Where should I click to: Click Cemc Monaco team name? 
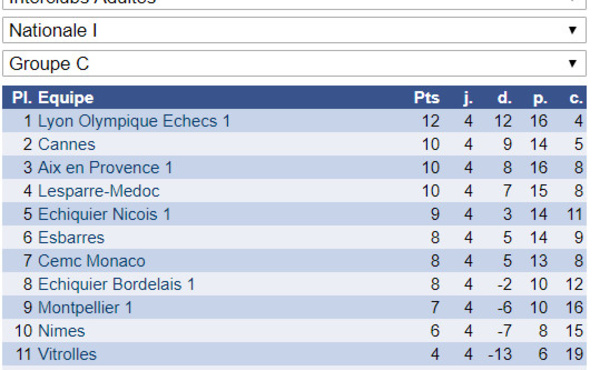click(91, 261)
